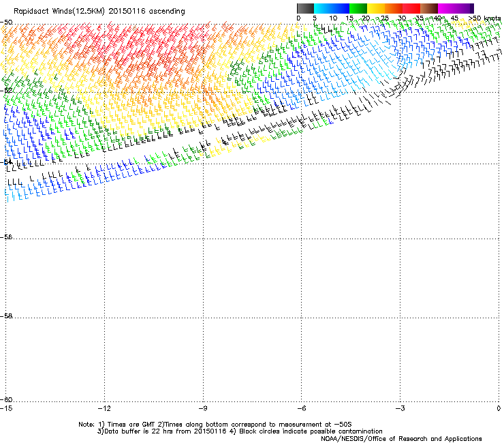Click the '>50 knots' legend label
The image size is (504, 443).
pyautogui.click(x=484, y=18)
